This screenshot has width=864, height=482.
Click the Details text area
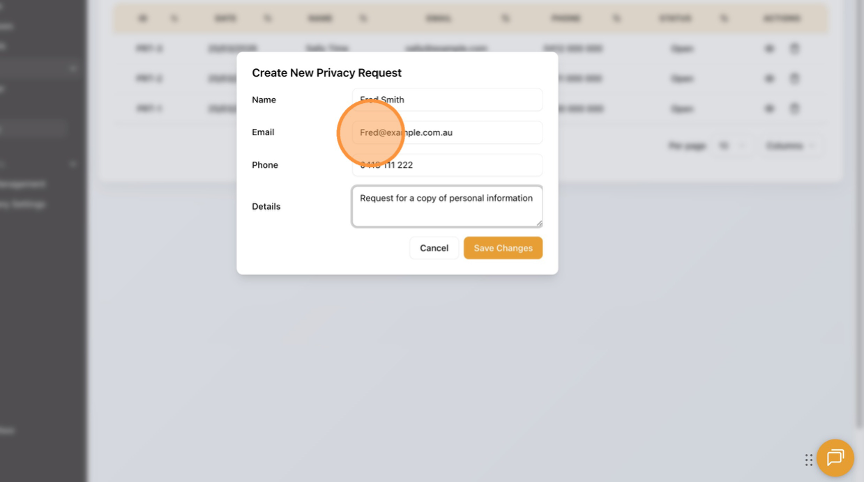447,206
